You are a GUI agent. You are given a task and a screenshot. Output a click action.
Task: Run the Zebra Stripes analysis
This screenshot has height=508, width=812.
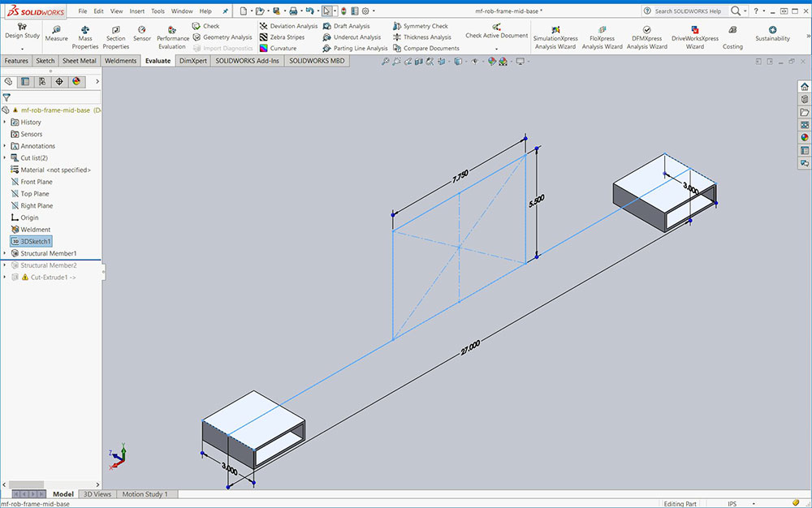(283, 37)
